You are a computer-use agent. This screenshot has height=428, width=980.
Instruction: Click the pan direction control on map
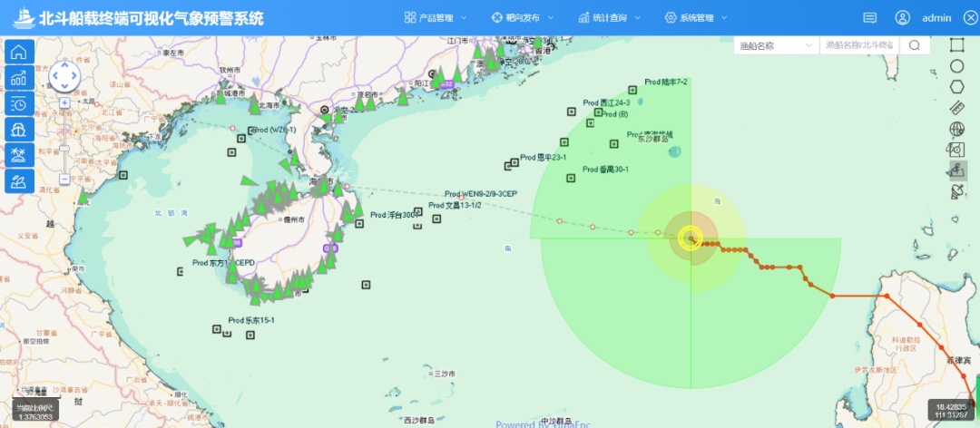[64, 76]
